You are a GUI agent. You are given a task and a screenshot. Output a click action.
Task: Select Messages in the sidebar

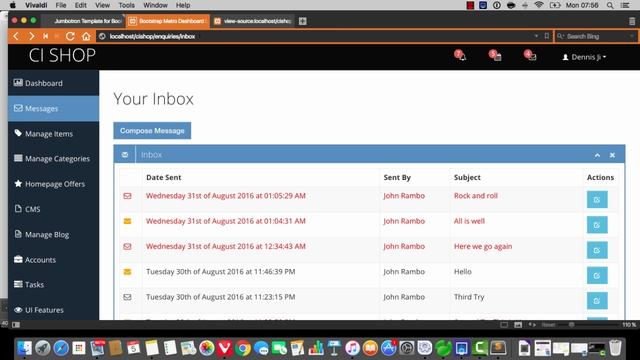[x=53, y=109]
